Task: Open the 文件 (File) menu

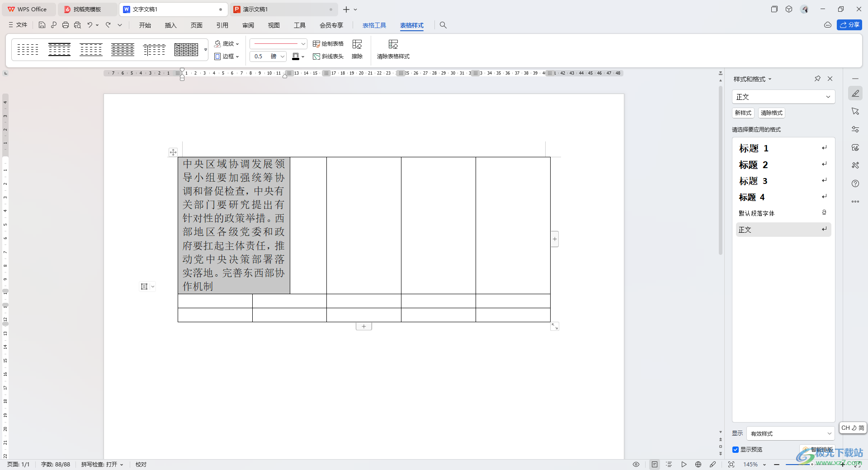Action: [x=18, y=25]
